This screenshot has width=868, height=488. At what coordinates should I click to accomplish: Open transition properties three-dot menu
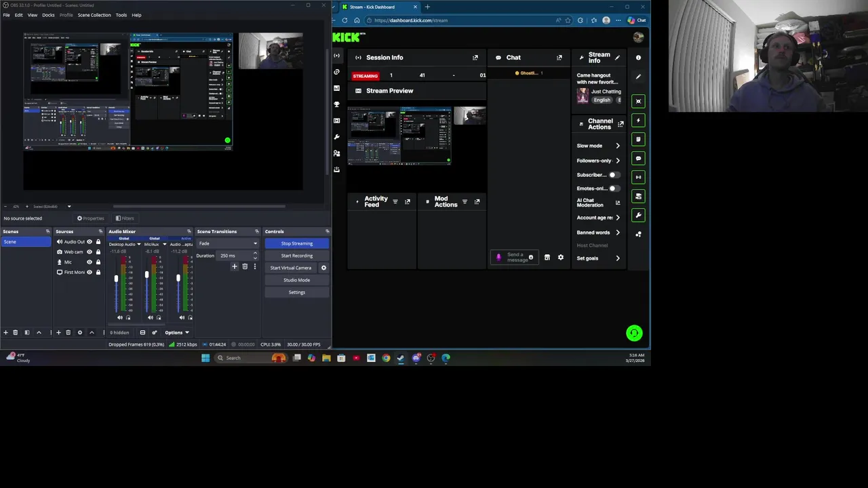tap(254, 266)
